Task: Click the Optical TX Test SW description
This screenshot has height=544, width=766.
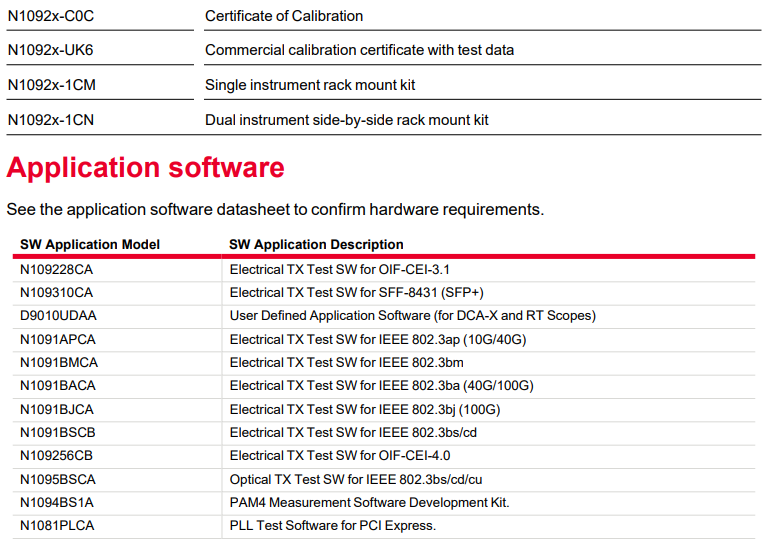Action: tap(356, 480)
